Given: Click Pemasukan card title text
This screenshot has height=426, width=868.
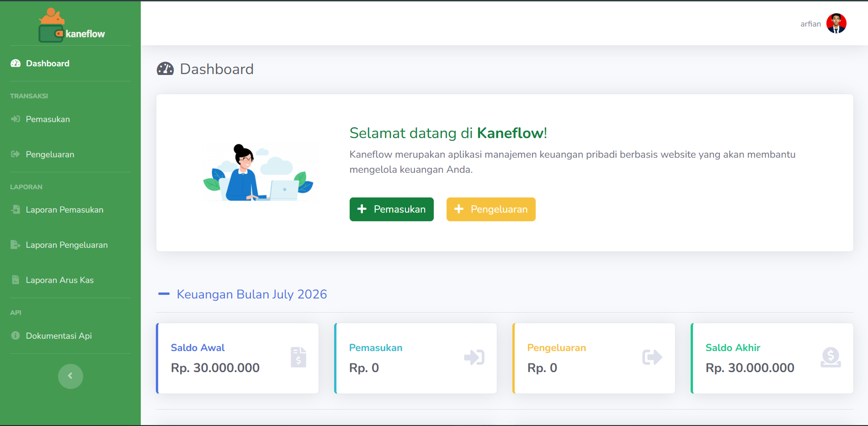Looking at the screenshot, I should (376, 348).
